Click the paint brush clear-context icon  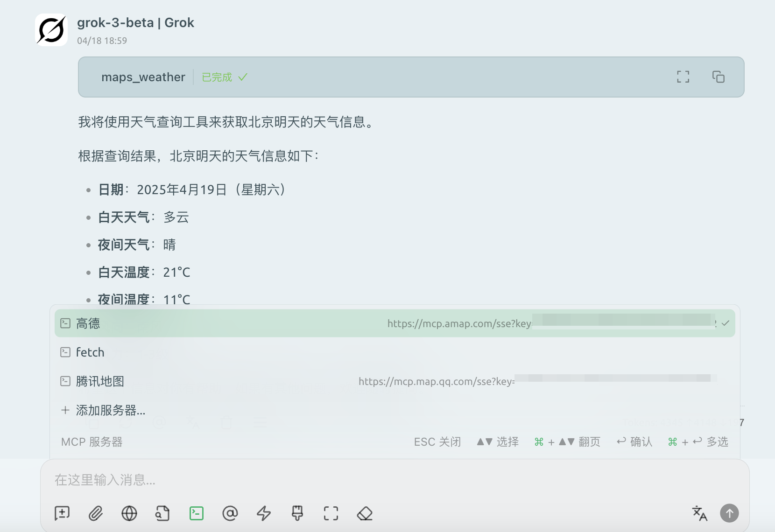coord(297,513)
